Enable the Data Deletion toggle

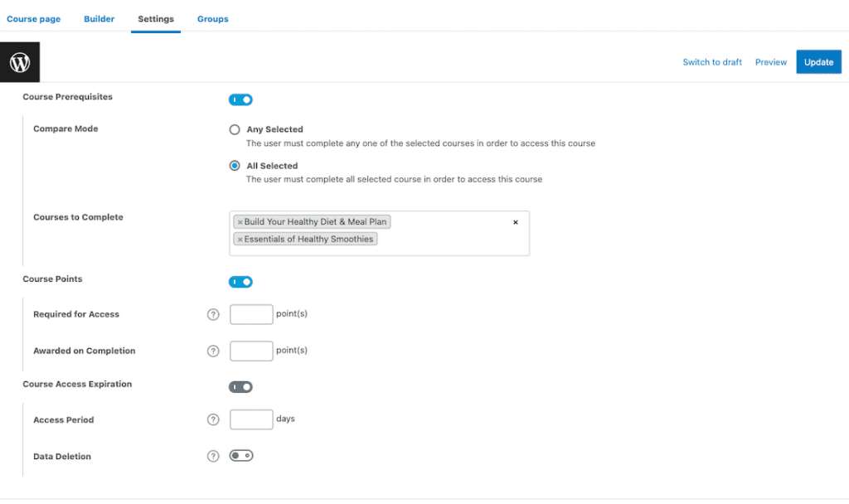click(x=240, y=455)
